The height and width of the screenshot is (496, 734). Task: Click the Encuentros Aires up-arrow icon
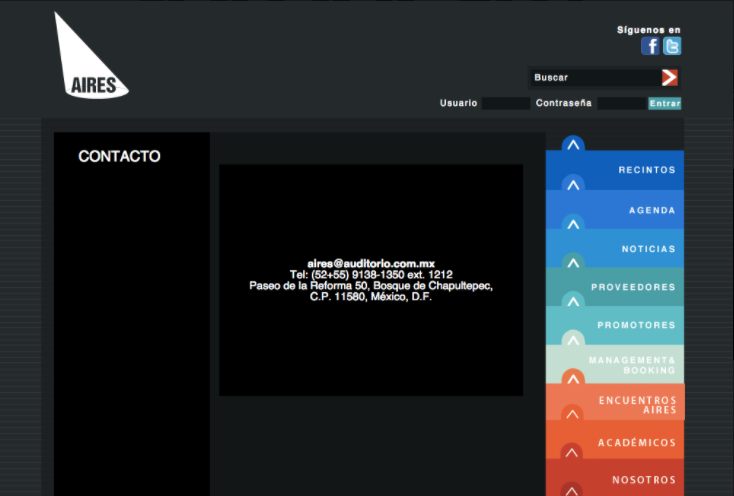(573, 378)
